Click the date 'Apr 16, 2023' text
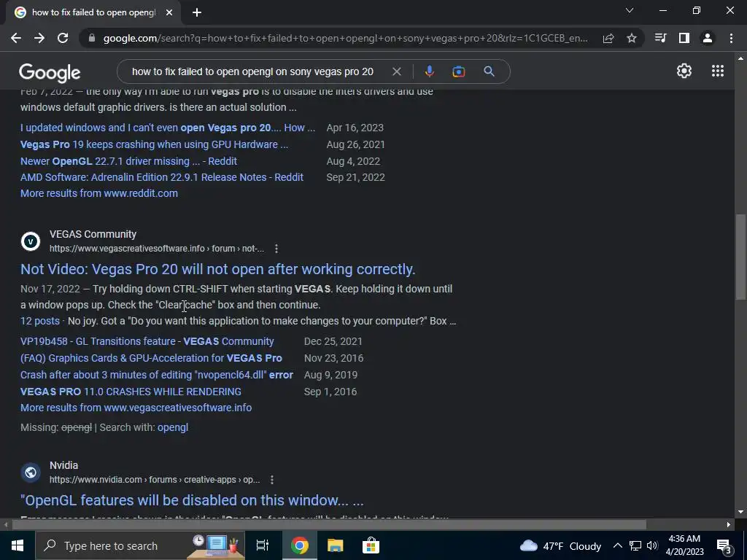Viewport: 747px width, 560px height. [x=355, y=128]
